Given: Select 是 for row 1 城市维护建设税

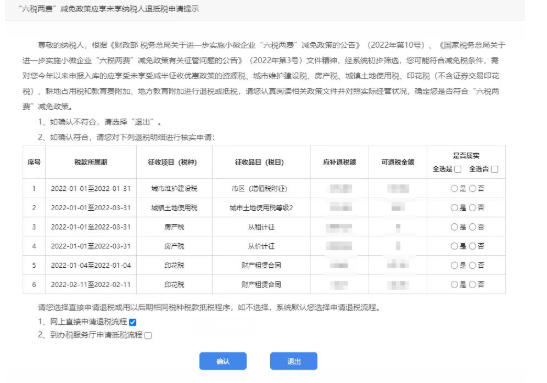Looking at the screenshot, I should click(454, 189).
